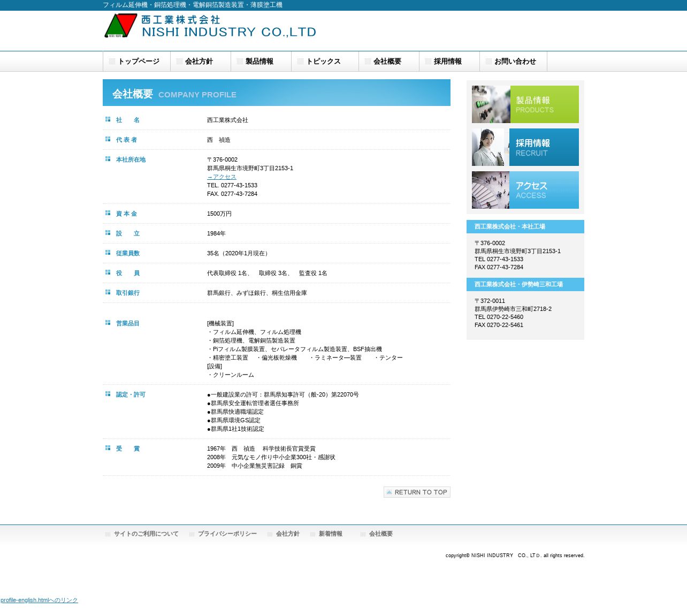The height and width of the screenshot is (616, 687).
Task: Click the text 1984年
Action: click(x=216, y=233)
